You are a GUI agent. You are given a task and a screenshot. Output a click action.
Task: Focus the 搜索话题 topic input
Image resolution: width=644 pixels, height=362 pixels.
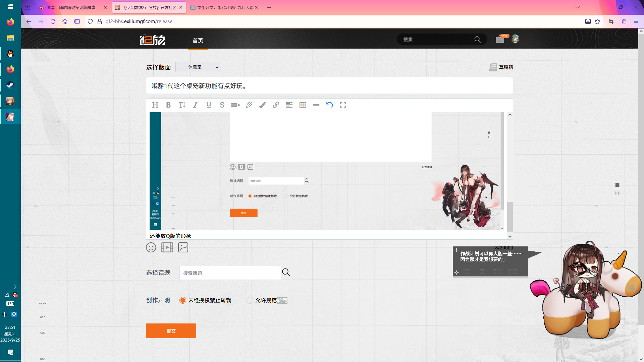pyautogui.click(x=230, y=273)
